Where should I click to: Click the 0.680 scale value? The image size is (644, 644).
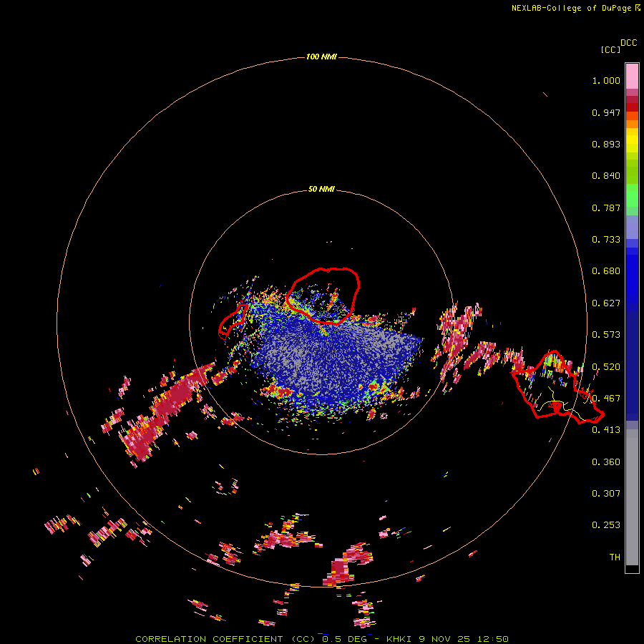click(x=606, y=271)
